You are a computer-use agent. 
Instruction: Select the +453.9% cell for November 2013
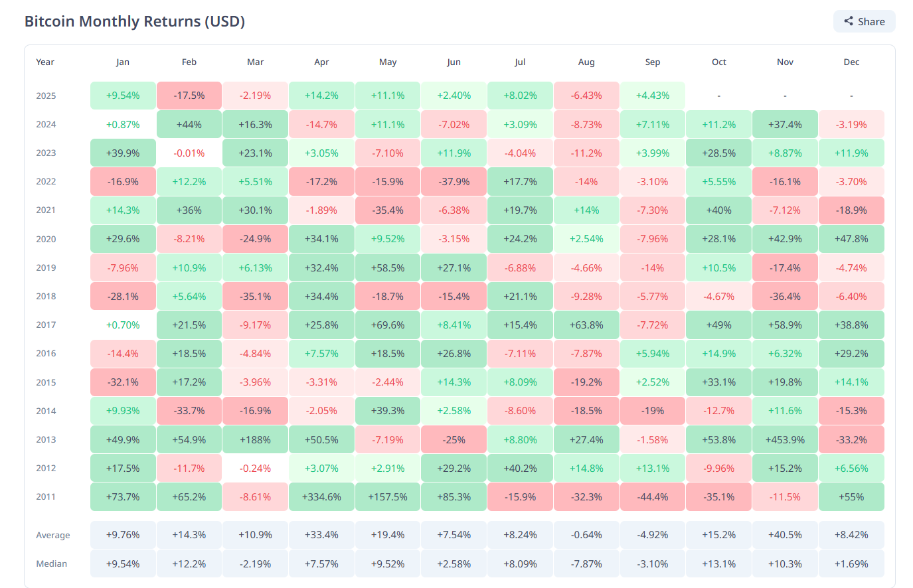tap(785, 439)
